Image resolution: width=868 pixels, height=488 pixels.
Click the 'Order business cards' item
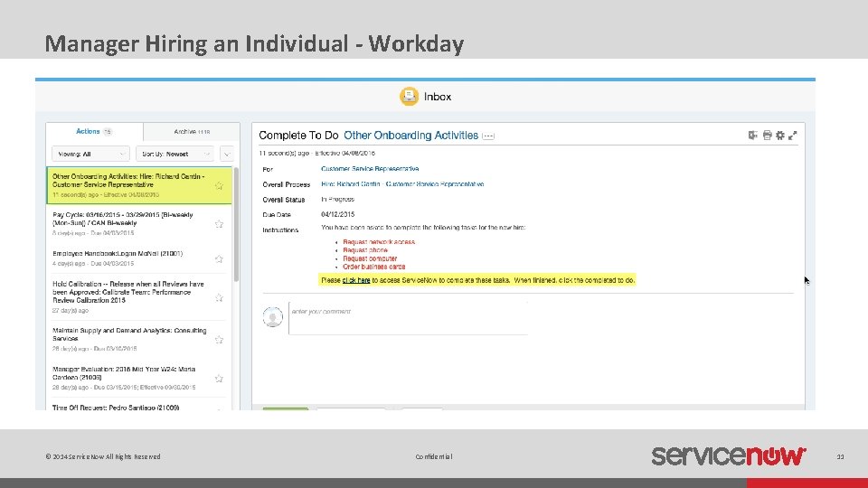374,267
